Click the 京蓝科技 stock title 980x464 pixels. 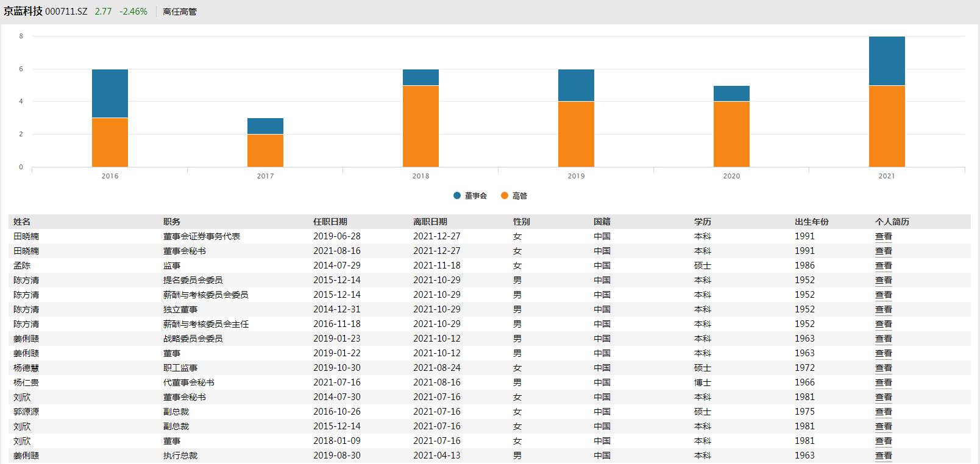tap(23, 12)
